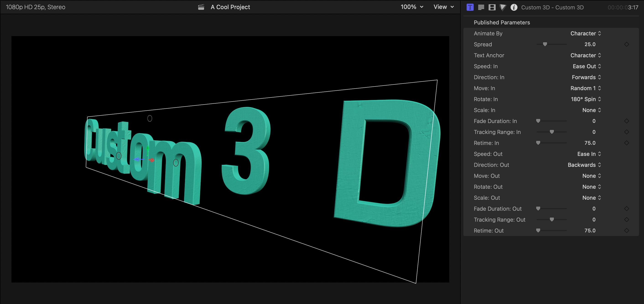Open the Direction: In dropdown
Image resolution: width=644 pixels, height=304 pixels.
[x=586, y=77]
